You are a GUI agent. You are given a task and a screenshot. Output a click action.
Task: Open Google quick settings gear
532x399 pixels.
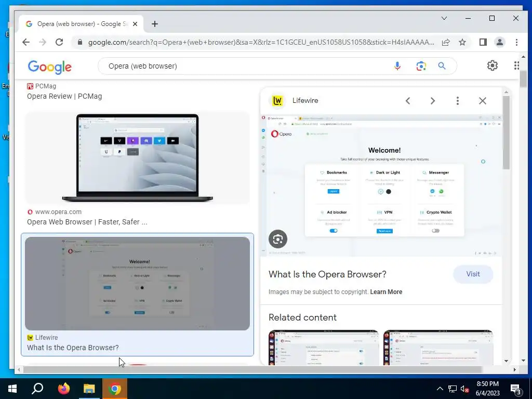[493, 65]
